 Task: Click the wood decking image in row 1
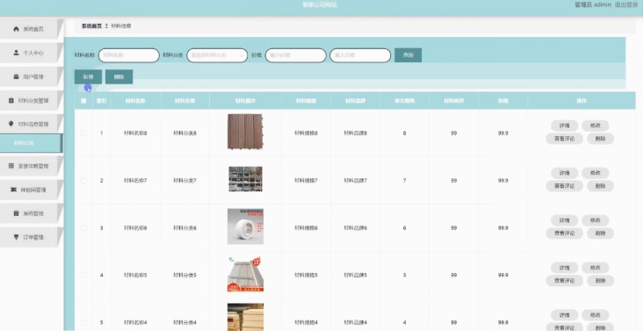pos(245,132)
